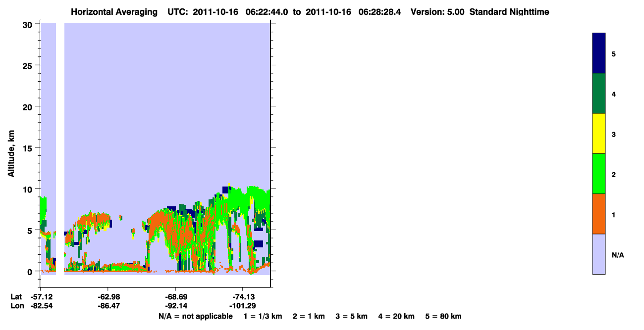Click the longitude value '-86.47'
644x330 pixels.
(x=108, y=306)
